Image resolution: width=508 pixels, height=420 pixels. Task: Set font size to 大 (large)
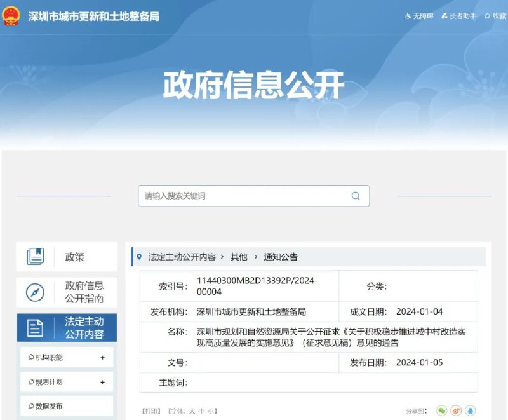pos(192,410)
